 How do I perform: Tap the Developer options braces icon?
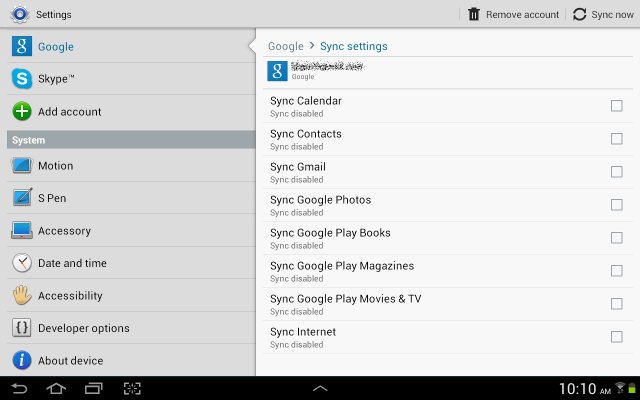pyautogui.click(x=22, y=328)
